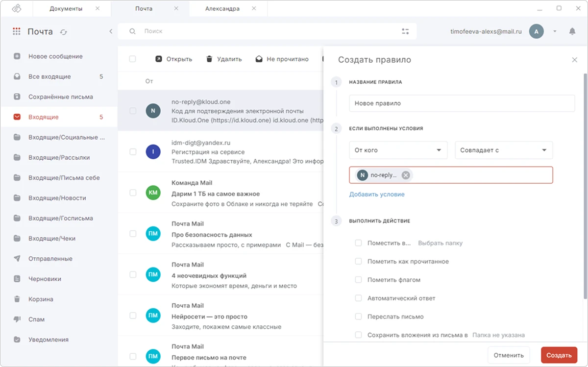Screen dimensions: 588x367
Task: Open the notifications bell
Action: click(572, 31)
